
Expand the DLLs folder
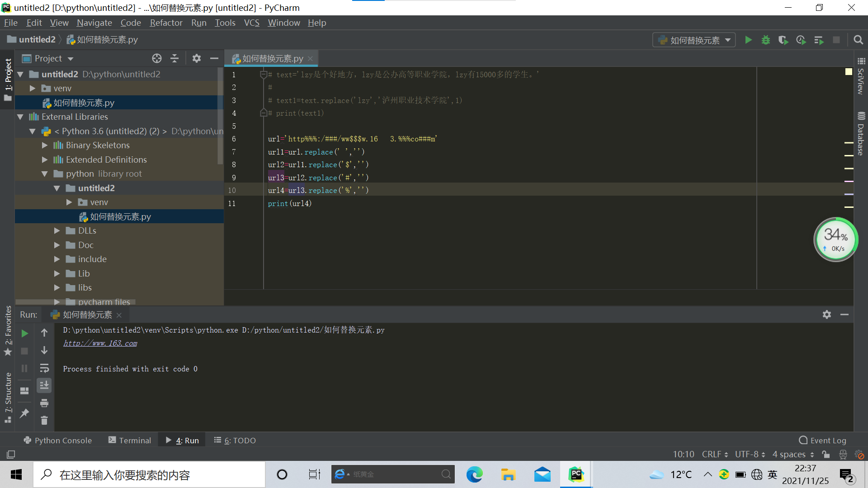(x=57, y=231)
